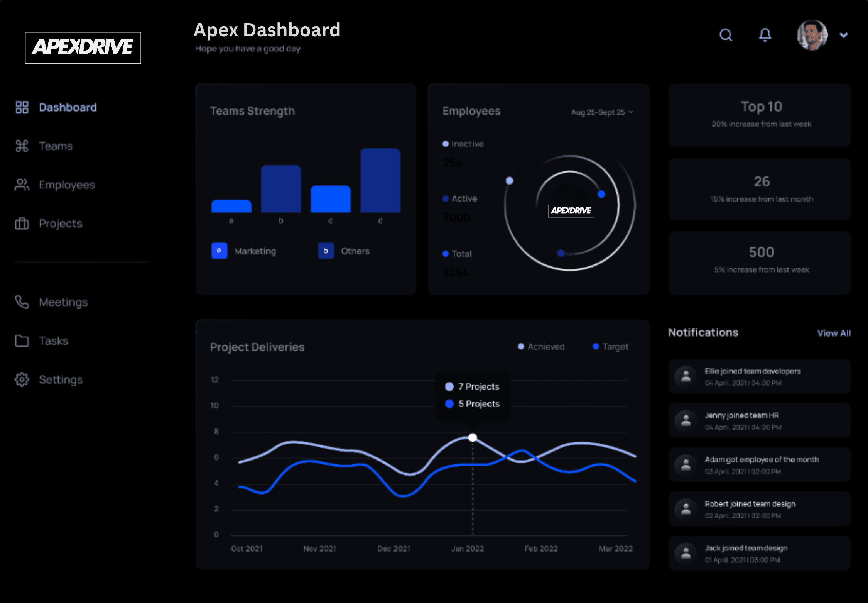Screen dimensions: 868x608
Task: Select the Projects menu item
Action: (x=61, y=224)
